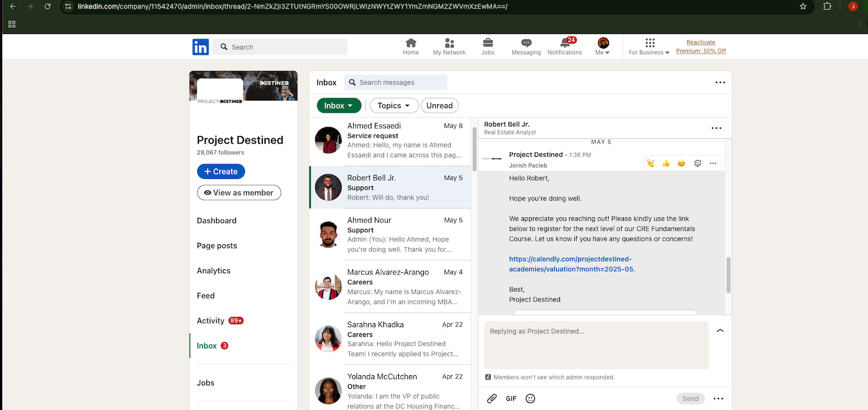This screenshot has height=410, width=868.
Task: Click conversation list scrollbar
Action: [x=474, y=149]
